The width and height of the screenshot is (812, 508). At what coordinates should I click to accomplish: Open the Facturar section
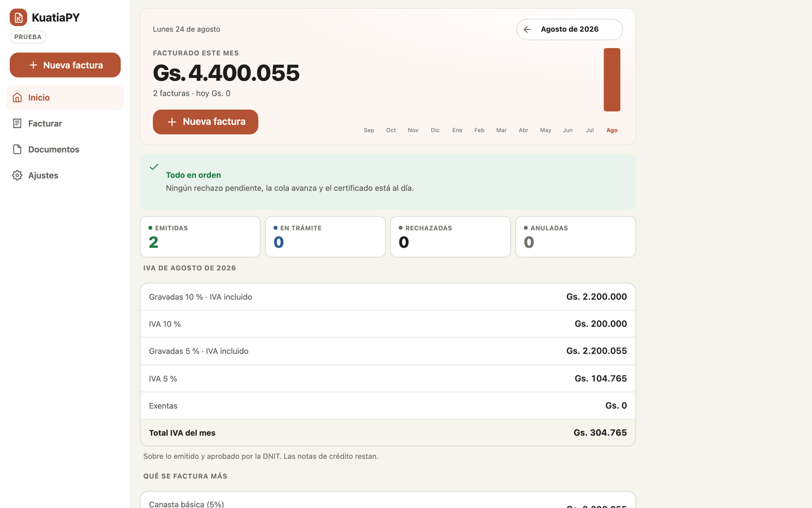coord(65,123)
